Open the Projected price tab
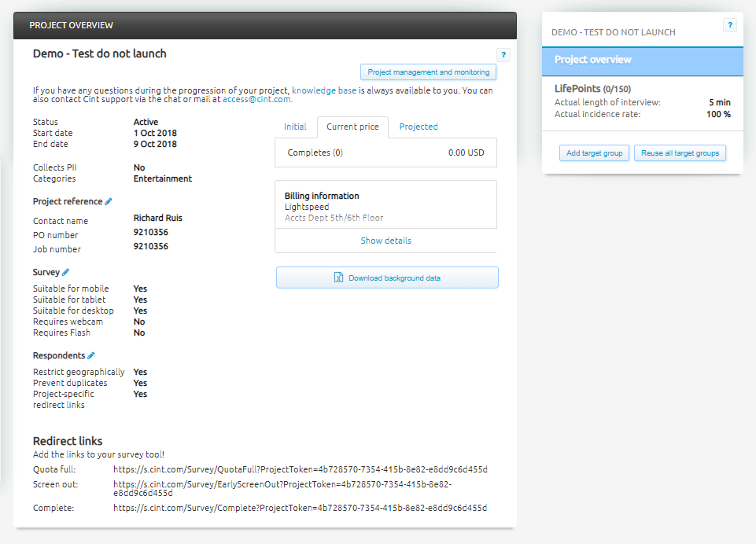756x544 pixels. pyautogui.click(x=419, y=127)
